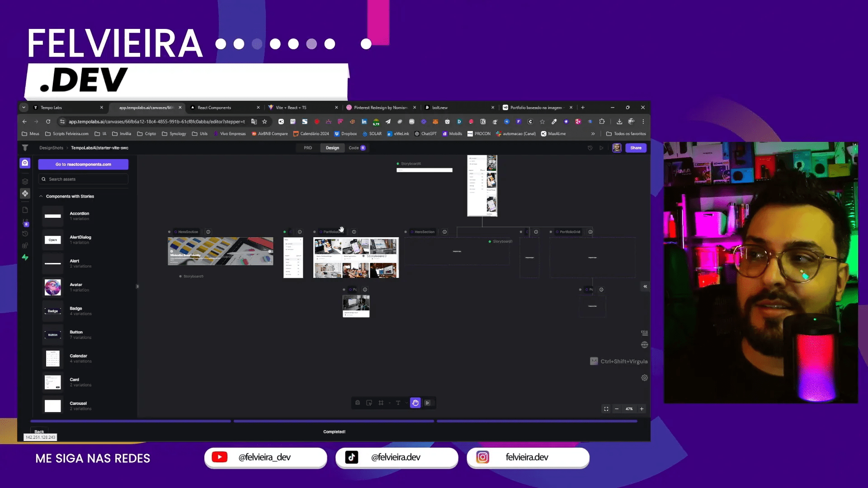
Task: Select the components panel icon in sidebar
Action: pos(25,193)
